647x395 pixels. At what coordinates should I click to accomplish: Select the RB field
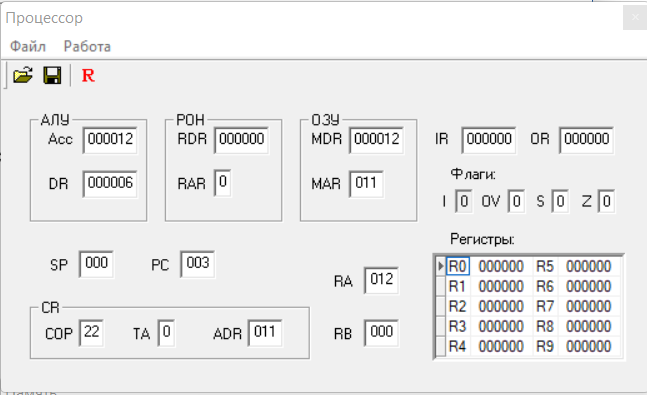[381, 333]
